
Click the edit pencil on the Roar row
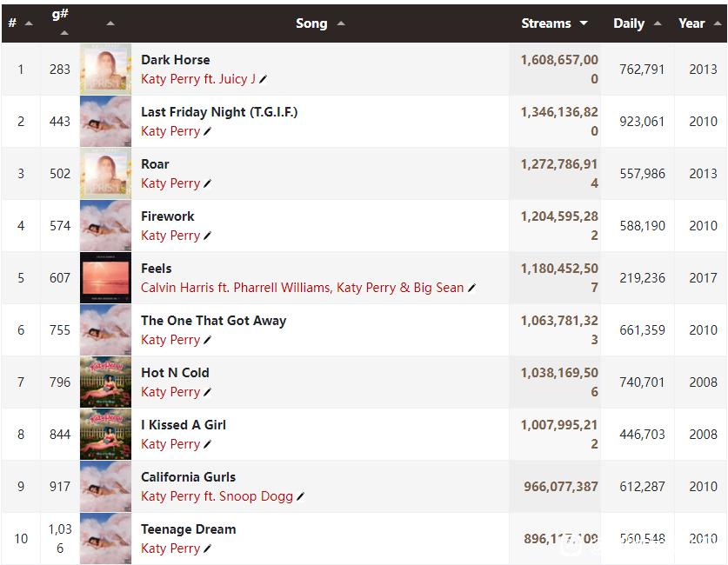click(208, 183)
